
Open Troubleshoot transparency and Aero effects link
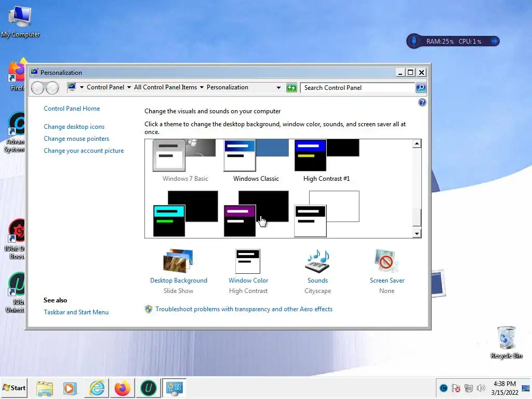tap(244, 309)
